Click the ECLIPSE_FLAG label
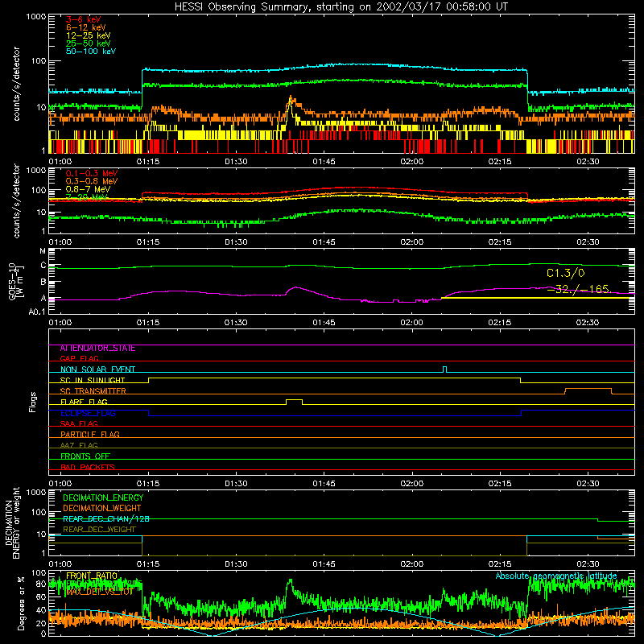 pos(88,413)
